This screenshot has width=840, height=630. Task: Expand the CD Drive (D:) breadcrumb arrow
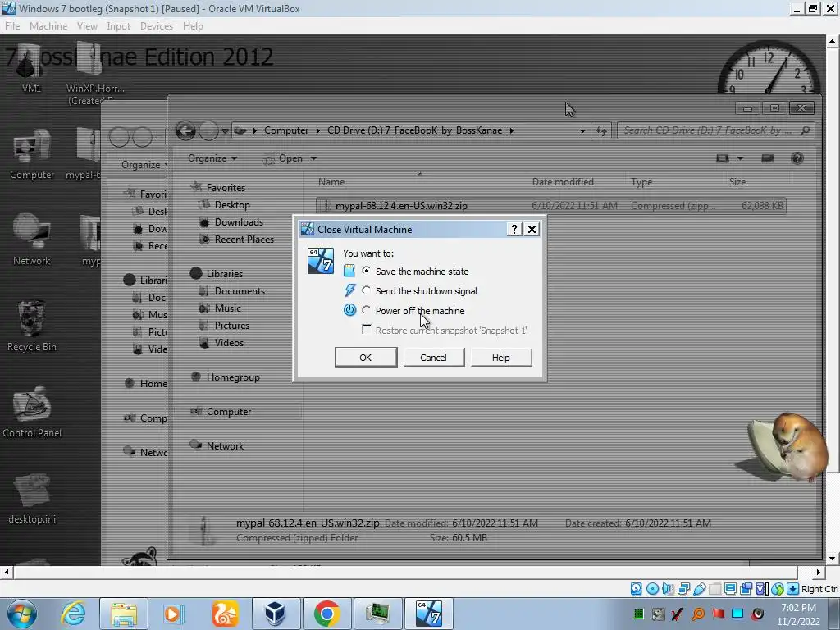point(512,130)
